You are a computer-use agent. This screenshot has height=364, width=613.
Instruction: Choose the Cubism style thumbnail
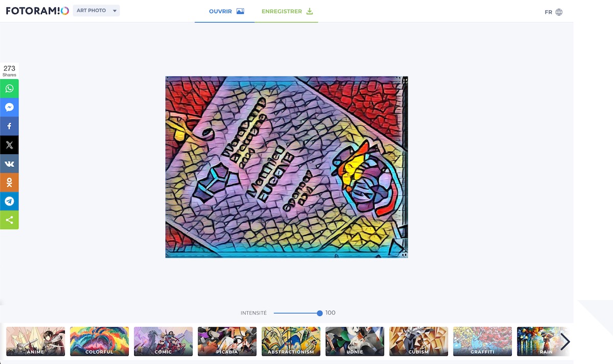[x=419, y=342]
